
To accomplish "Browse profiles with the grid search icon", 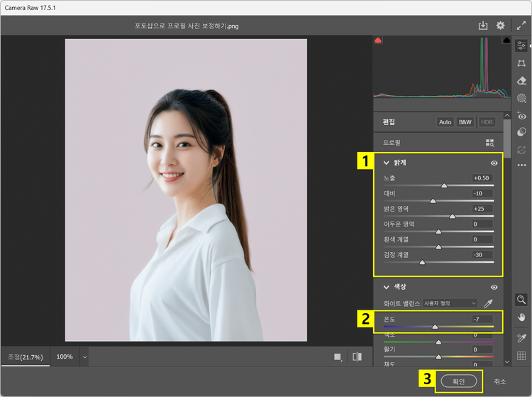I will point(489,143).
